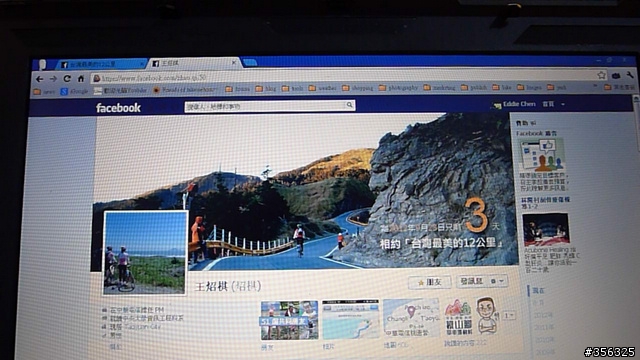
Task: Click the university education info line
Action: [x=147, y=318]
